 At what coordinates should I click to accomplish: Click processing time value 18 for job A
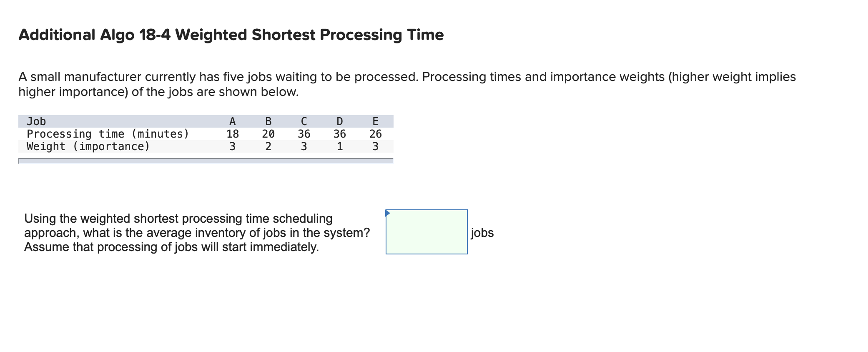(x=232, y=134)
